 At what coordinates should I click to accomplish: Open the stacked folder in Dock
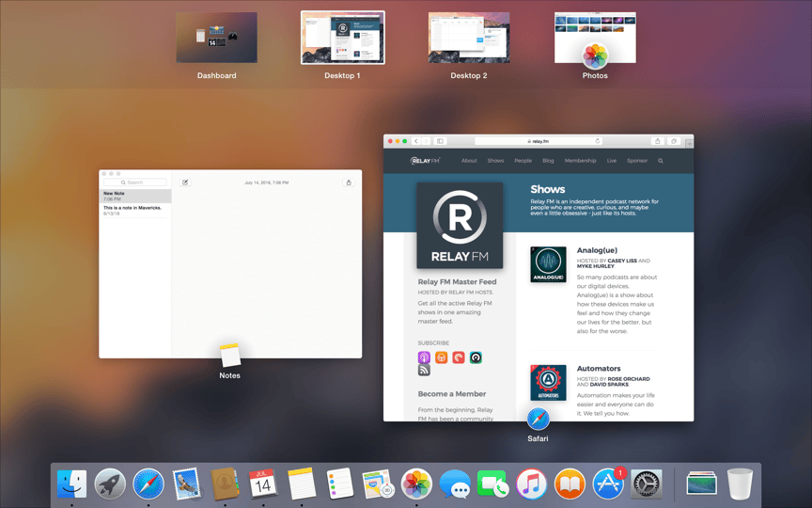point(702,484)
